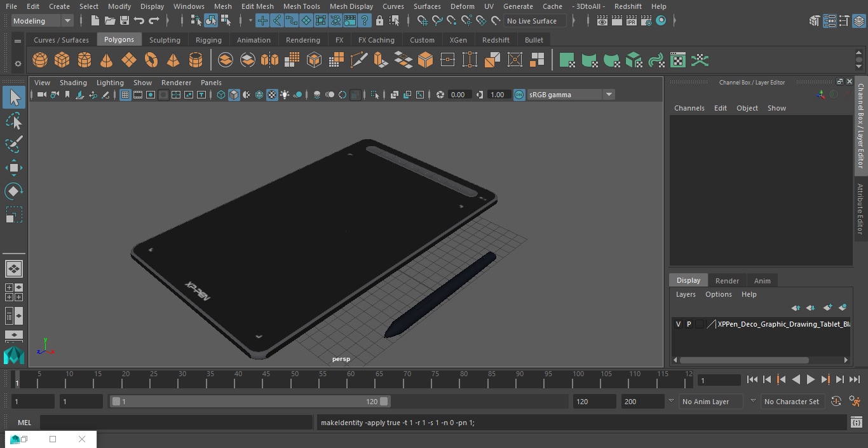Toggle viewport grid display
Image resolution: width=868 pixels, height=448 pixels.
point(125,95)
